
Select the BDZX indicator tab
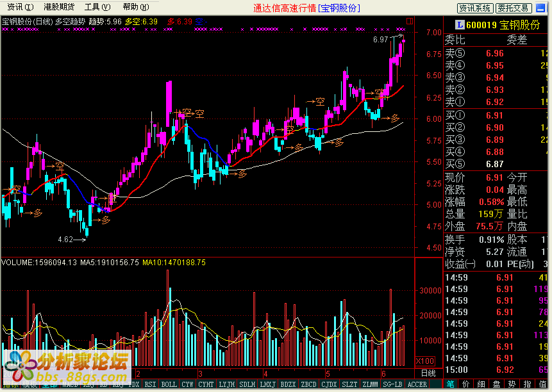coord(289,384)
